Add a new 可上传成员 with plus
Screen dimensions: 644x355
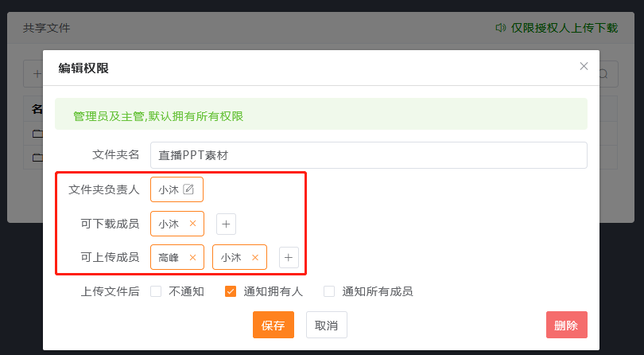point(289,257)
